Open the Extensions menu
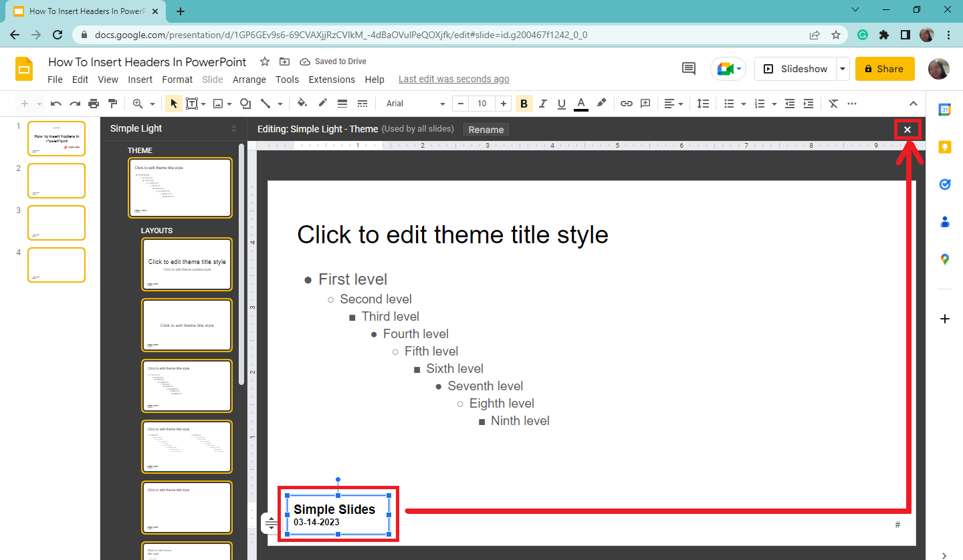Screen dimensions: 963x560 (332, 79)
